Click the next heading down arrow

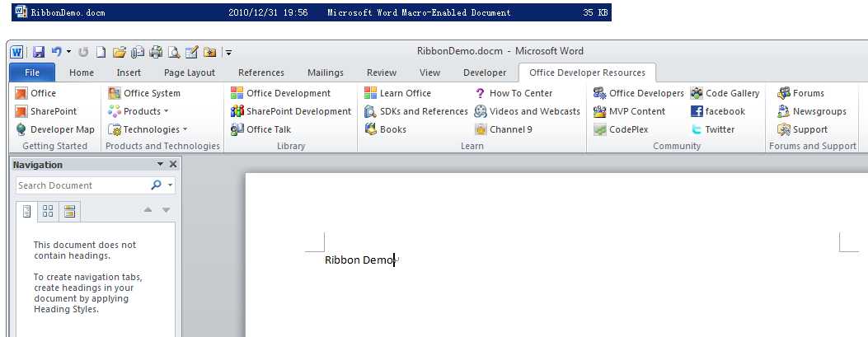(x=166, y=210)
